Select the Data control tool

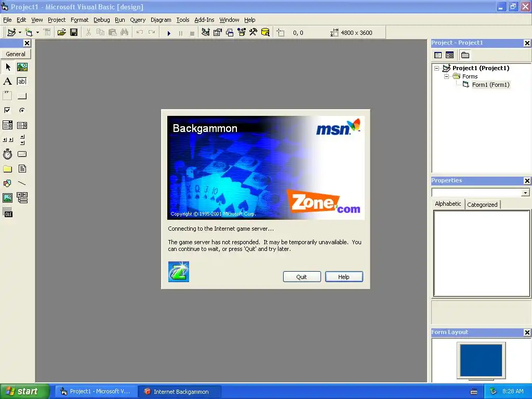tap(22, 198)
